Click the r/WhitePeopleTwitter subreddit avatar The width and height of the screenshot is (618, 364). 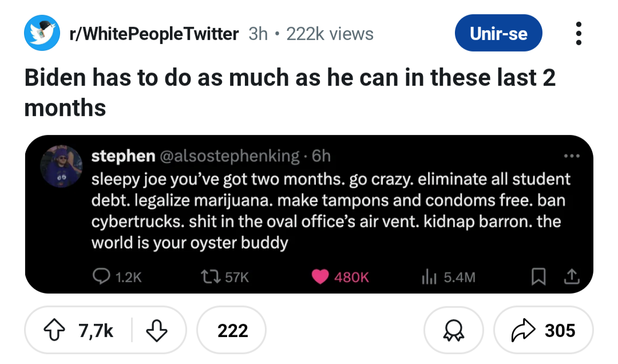click(42, 34)
